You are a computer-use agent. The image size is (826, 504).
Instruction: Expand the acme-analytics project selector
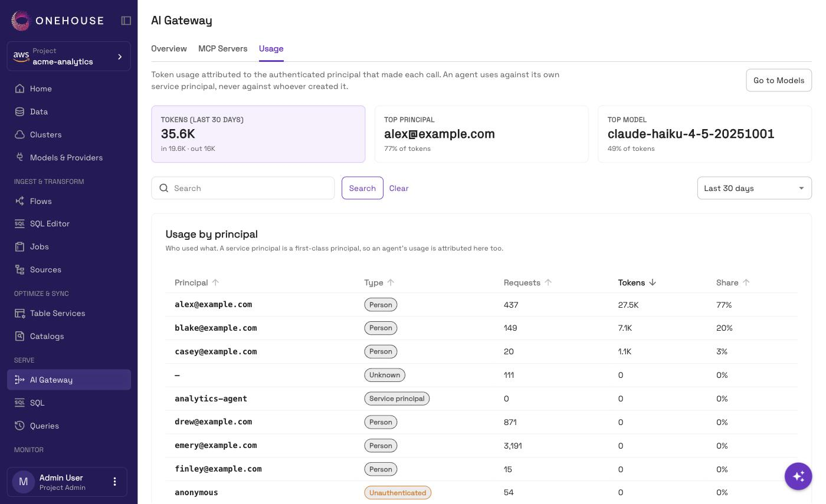click(69, 56)
